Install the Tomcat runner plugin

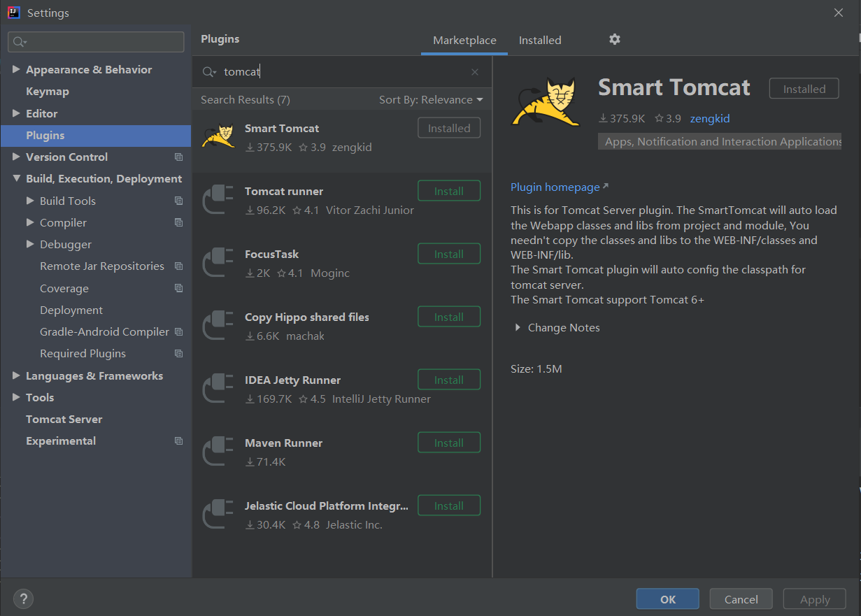point(449,192)
